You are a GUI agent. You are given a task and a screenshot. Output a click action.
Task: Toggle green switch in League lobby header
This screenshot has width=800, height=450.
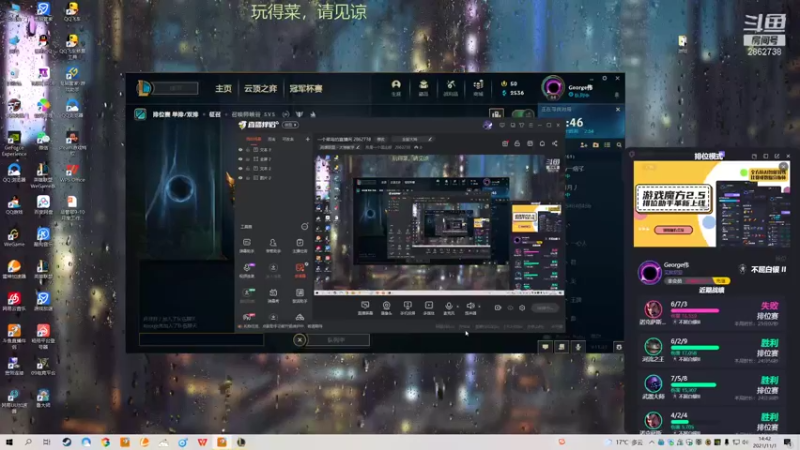pyautogui.click(x=522, y=114)
